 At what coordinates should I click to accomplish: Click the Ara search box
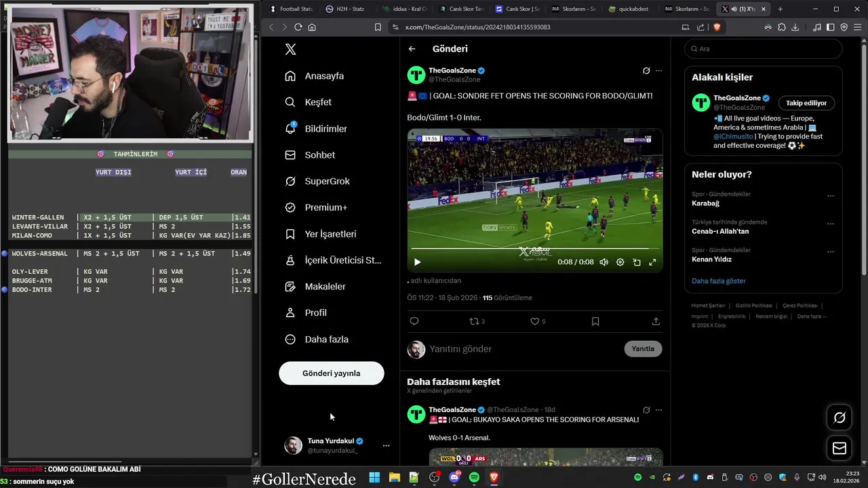[x=763, y=49]
